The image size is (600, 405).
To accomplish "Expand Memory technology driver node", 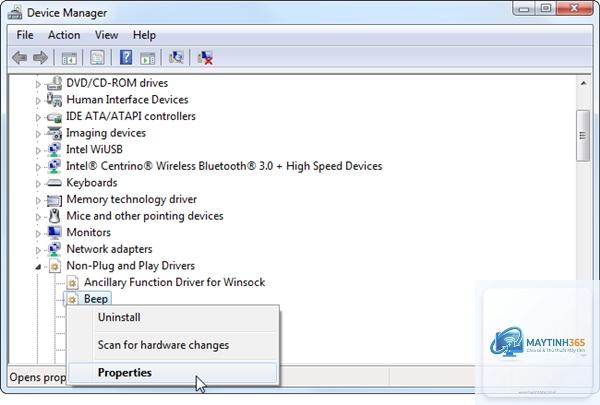I will coord(38,200).
